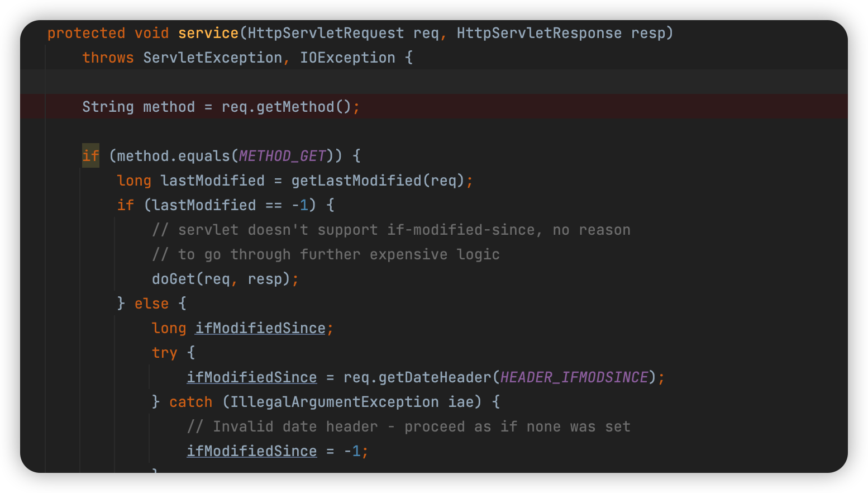Click ServletException in throws clause
The width and height of the screenshot is (868, 493).
(213, 58)
